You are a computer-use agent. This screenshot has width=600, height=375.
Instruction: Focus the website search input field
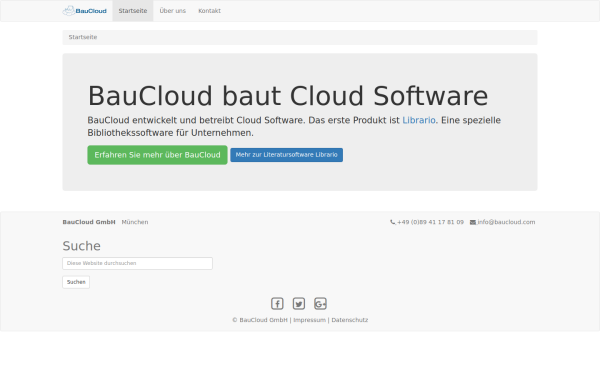tap(137, 263)
